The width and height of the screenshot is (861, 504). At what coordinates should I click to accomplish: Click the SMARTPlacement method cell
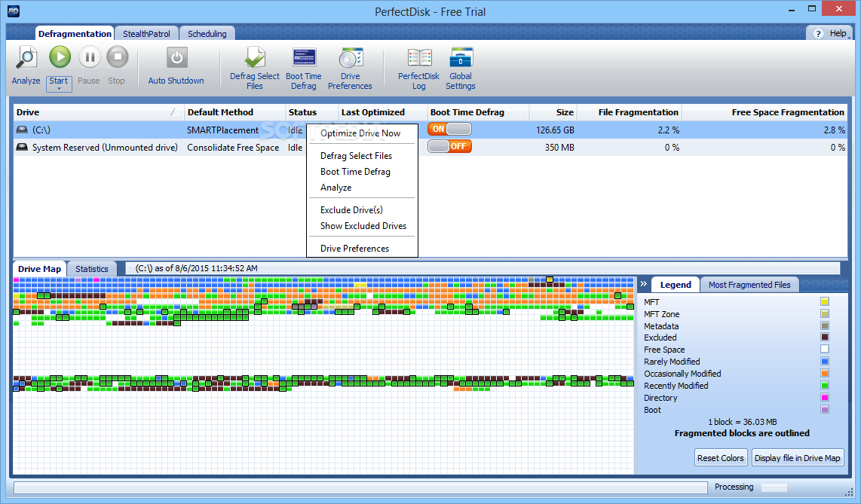(x=222, y=130)
